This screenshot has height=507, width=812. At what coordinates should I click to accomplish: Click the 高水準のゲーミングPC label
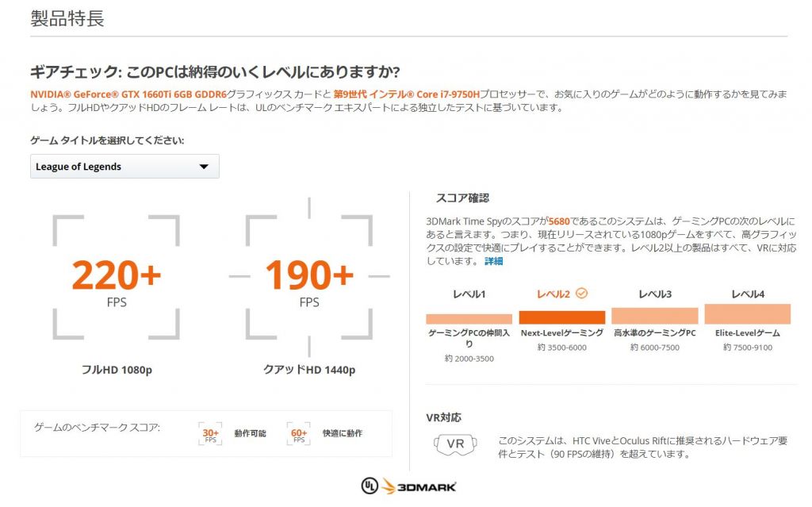(x=654, y=332)
